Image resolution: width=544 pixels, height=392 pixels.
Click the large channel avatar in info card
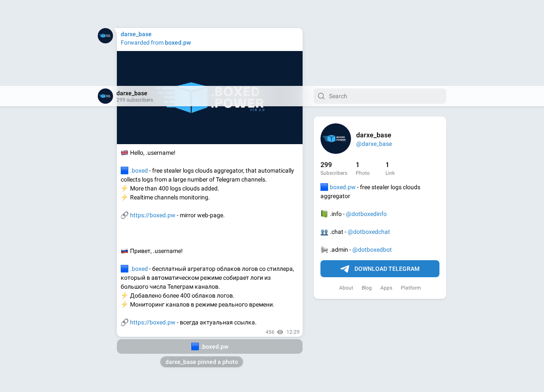click(x=336, y=139)
